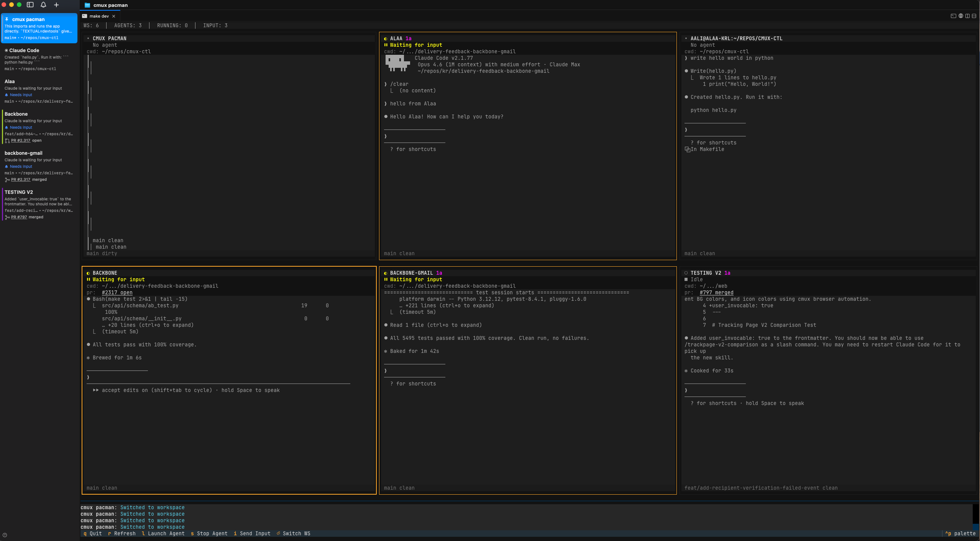Click the bell icon under backbone-gmail workspace

pos(7,166)
